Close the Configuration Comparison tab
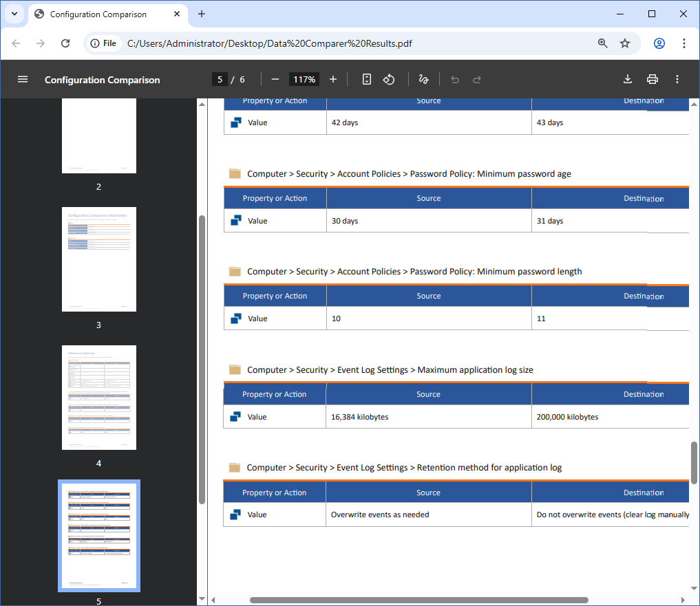 (x=177, y=14)
